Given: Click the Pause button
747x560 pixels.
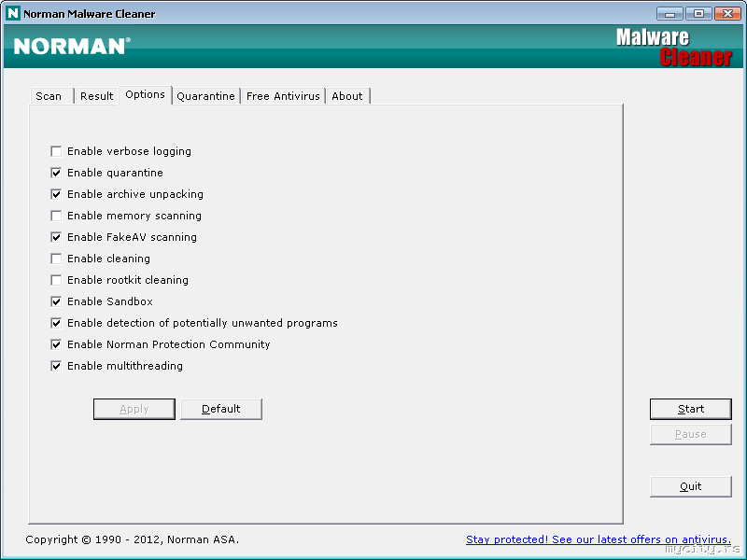Looking at the screenshot, I should (691, 434).
